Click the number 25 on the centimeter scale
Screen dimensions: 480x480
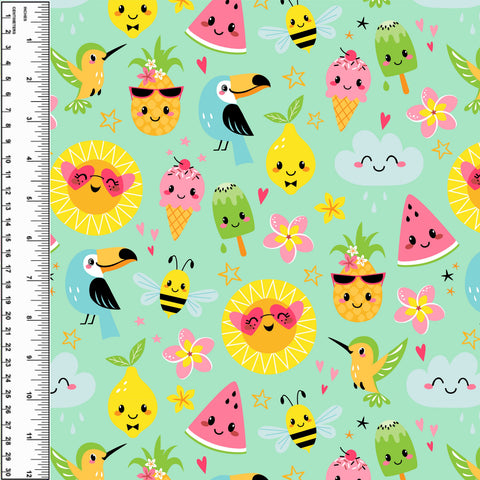pyautogui.click(x=8, y=394)
